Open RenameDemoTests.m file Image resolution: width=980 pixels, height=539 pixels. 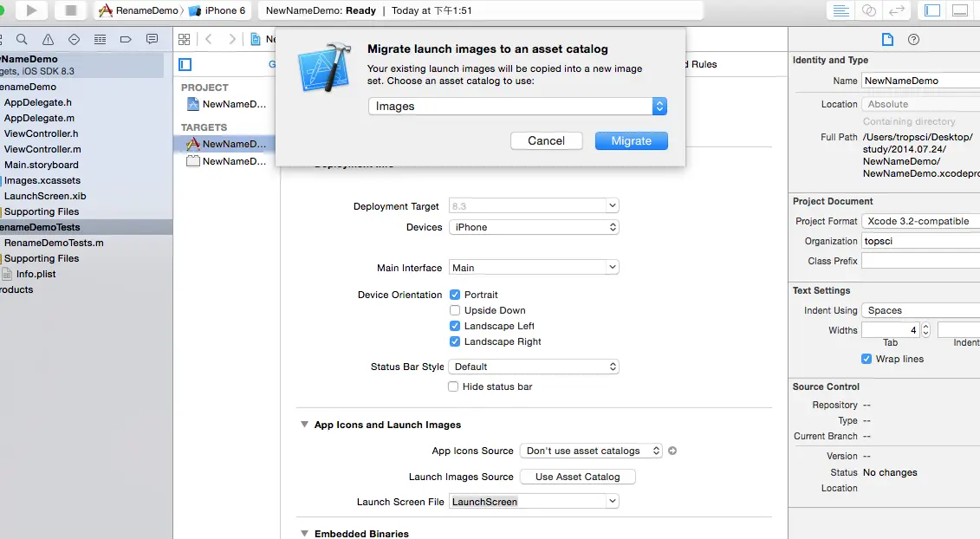point(54,244)
